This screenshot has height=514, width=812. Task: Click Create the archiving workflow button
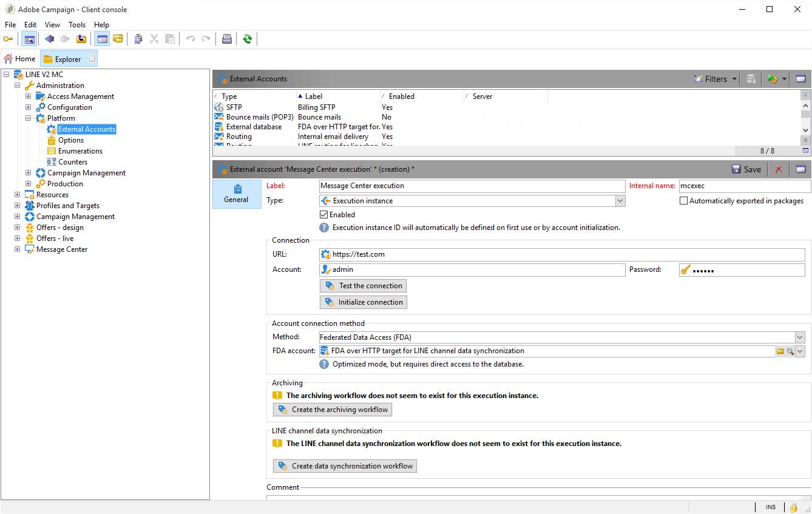pyautogui.click(x=332, y=410)
